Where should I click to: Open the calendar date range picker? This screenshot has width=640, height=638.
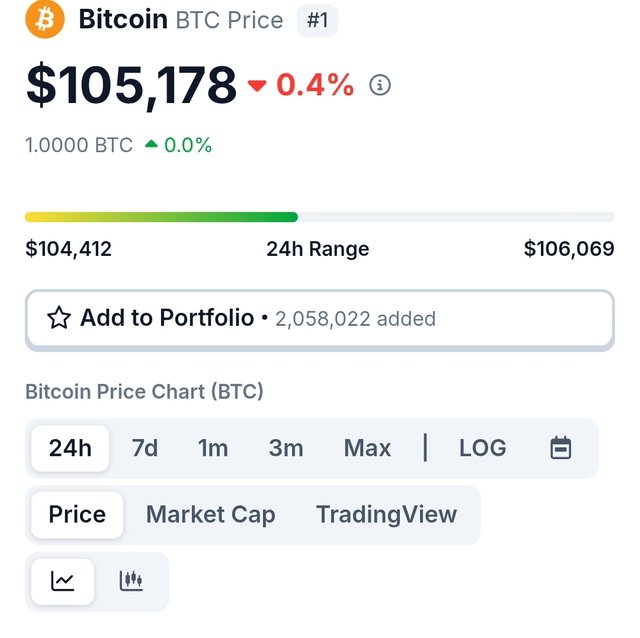(561, 448)
